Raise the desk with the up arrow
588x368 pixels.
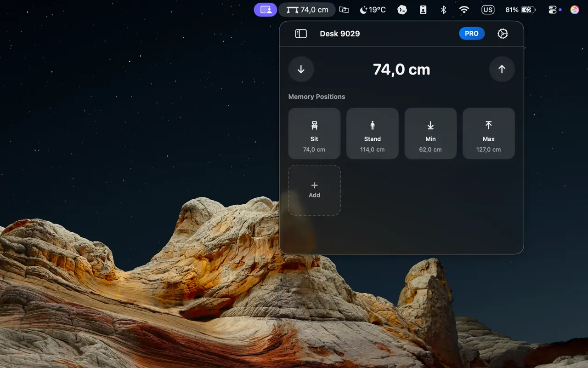[502, 69]
